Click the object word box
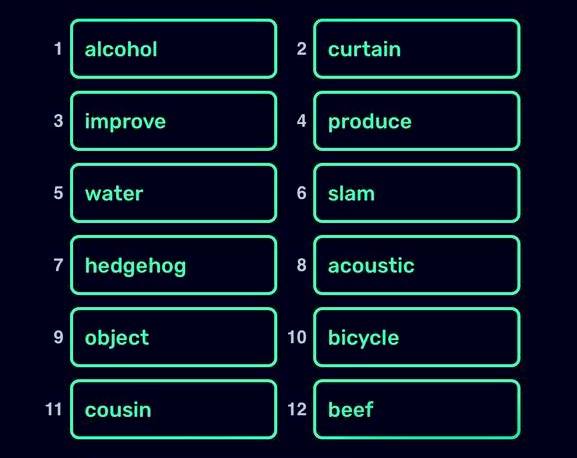This screenshot has width=577, height=458. pos(173,337)
